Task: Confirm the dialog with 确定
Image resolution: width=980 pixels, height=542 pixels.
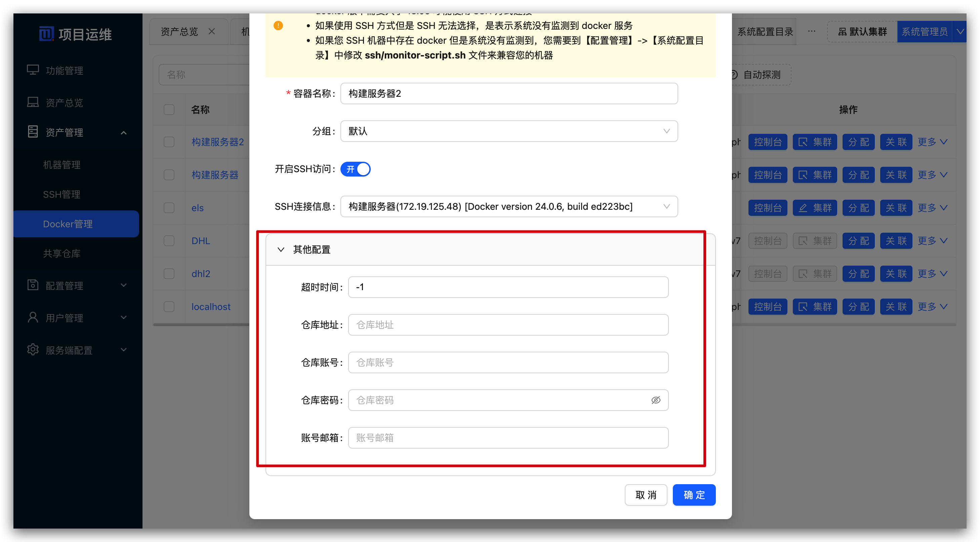Action: tap(694, 495)
